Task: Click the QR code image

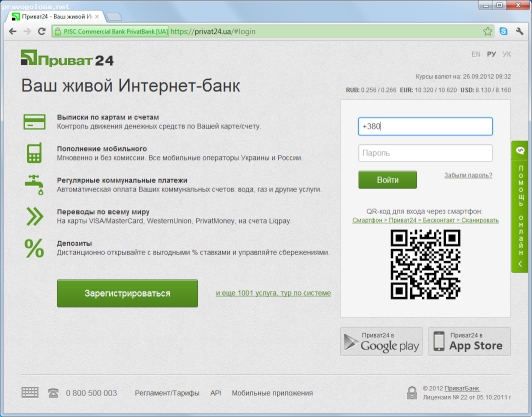Action: [425, 264]
